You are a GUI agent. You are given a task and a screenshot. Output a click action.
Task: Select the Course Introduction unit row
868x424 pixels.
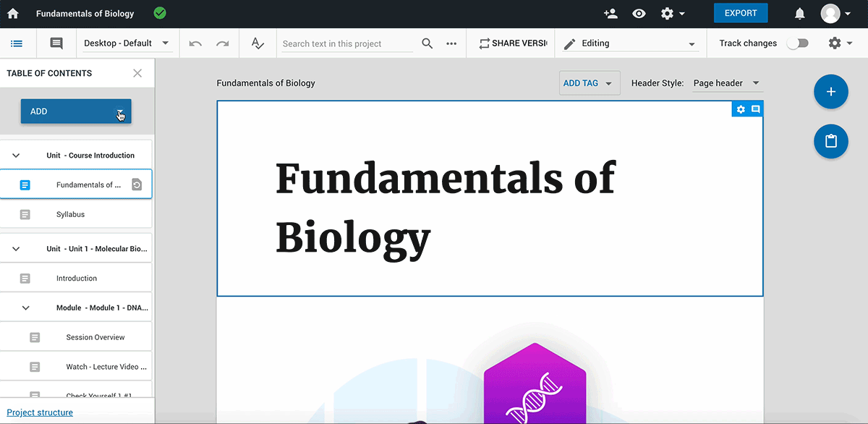[x=76, y=156]
